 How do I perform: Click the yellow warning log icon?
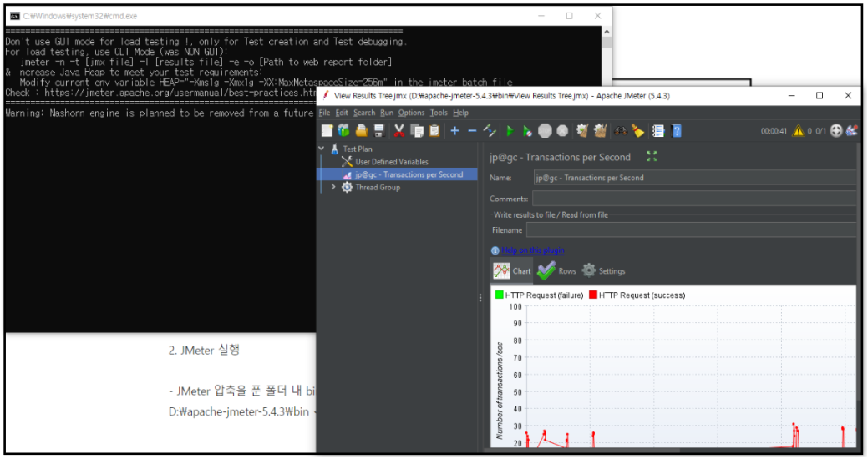coord(799,131)
